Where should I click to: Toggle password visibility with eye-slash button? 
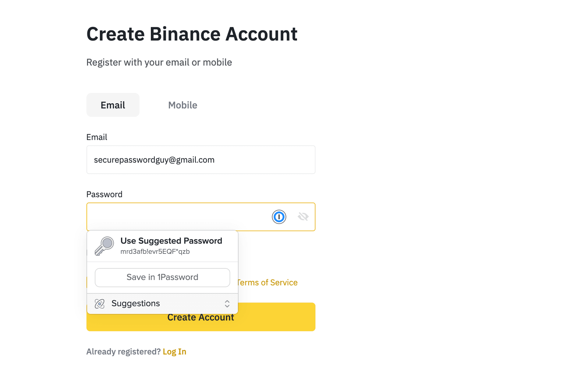point(303,216)
